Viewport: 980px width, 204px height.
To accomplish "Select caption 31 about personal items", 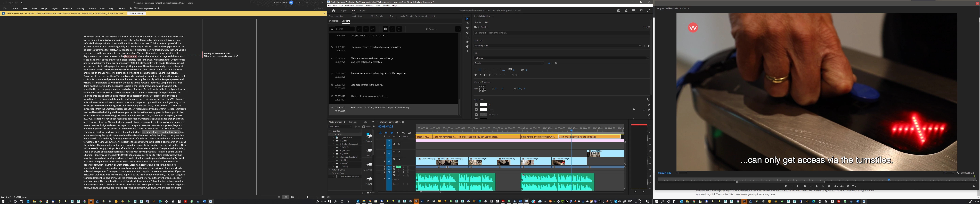I will point(379,73).
